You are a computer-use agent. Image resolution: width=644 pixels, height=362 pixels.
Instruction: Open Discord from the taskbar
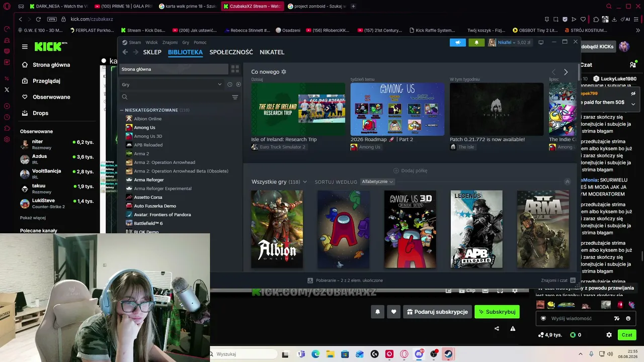[x=419, y=354]
